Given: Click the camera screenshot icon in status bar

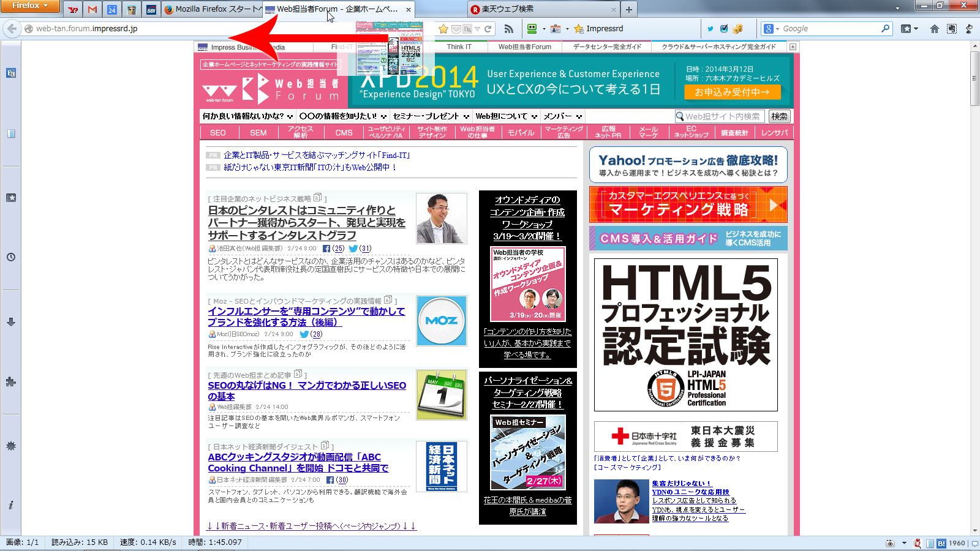Looking at the screenshot, I should (x=890, y=543).
